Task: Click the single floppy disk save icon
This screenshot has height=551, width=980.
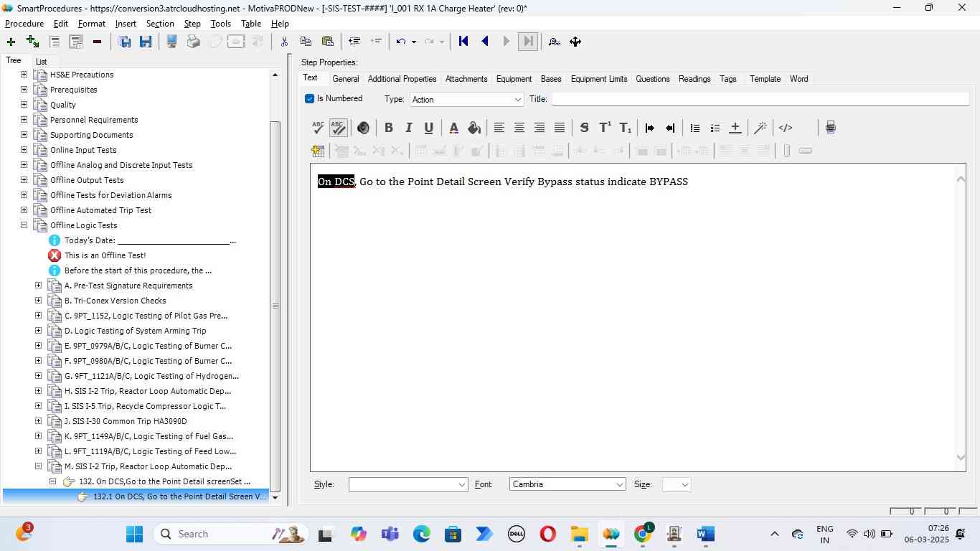Action: pos(146,42)
